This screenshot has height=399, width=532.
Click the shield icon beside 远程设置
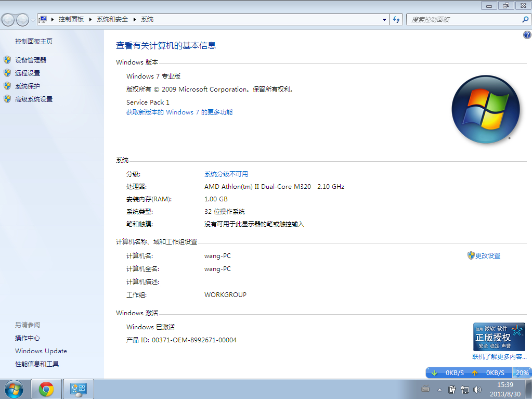[x=7, y=73]
